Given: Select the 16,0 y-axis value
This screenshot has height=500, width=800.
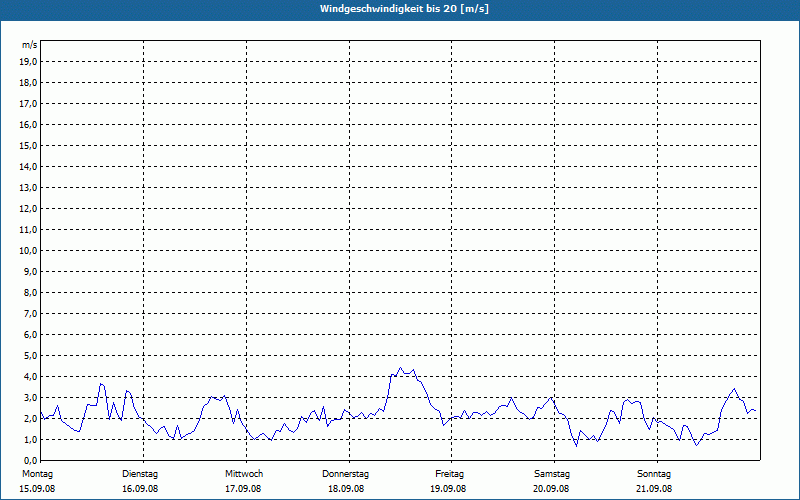Looking at the screenshot, I should 29,124.
